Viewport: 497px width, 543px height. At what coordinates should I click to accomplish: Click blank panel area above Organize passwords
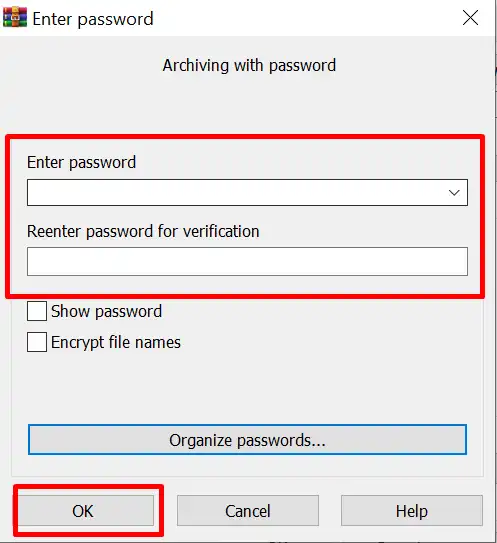pos(247,388)
